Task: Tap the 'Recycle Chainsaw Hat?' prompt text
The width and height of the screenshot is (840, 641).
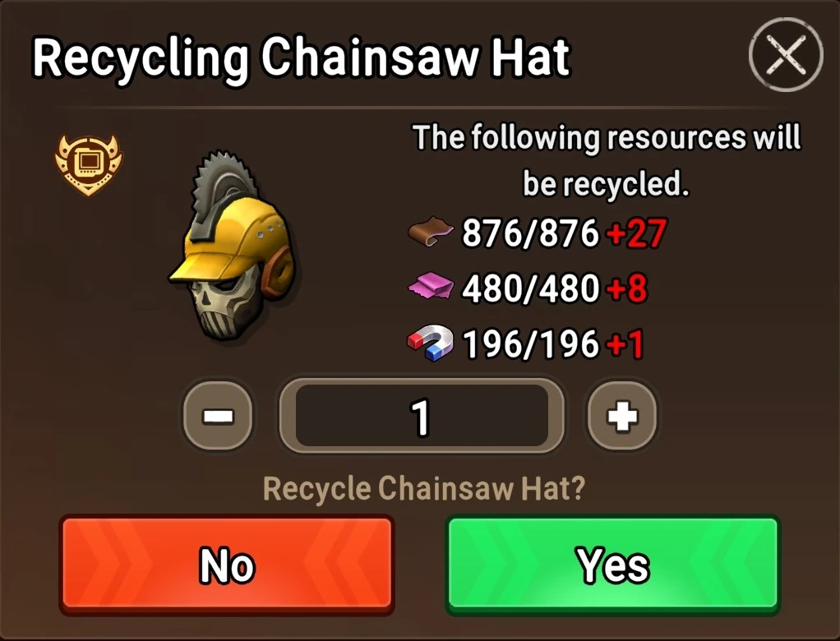Action: point(424,488)
